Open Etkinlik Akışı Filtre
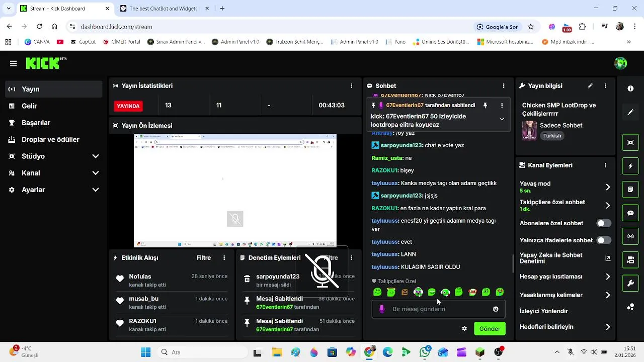This screenshot has width=644, height=362. tap(204, 258)
